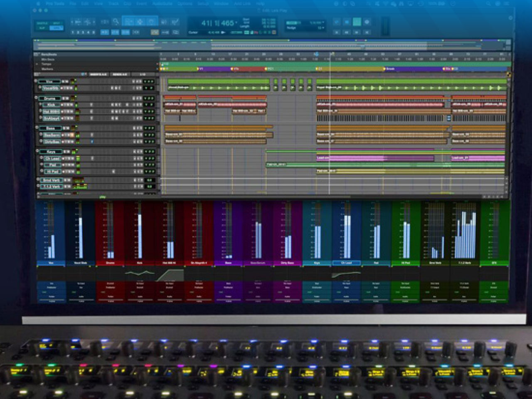Click the Kick track name button
The height and width of the screenshot is (399, 532).
(x=52, y=105)
